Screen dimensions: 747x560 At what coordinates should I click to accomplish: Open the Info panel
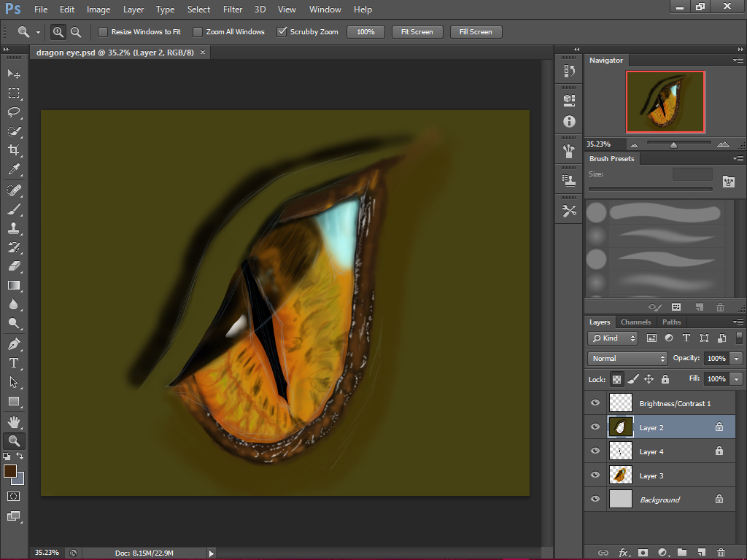pyautogui.click(x=568, y=122)
